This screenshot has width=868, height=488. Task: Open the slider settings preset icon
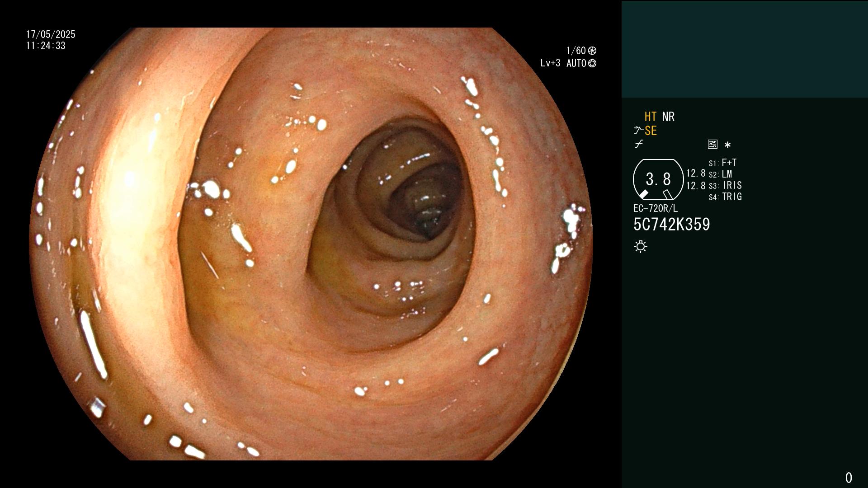click(712, 144)
